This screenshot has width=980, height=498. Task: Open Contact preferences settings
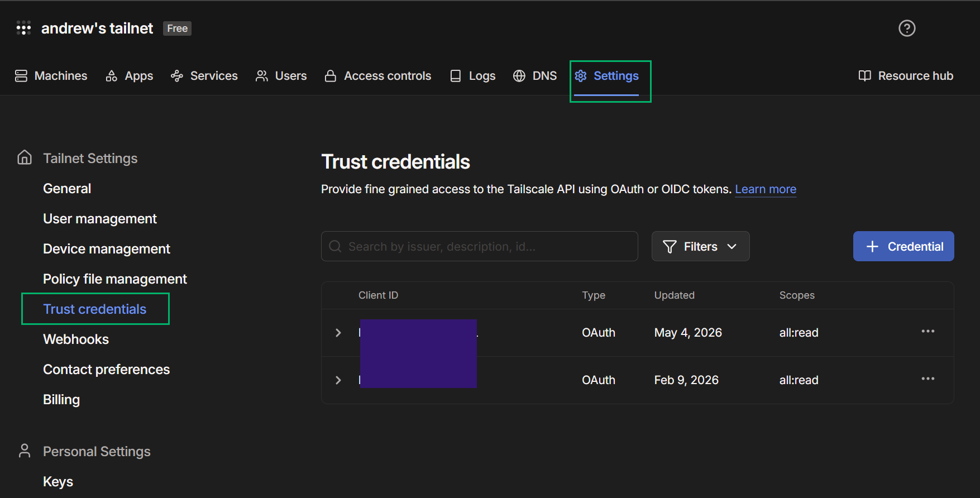point(106,370)
